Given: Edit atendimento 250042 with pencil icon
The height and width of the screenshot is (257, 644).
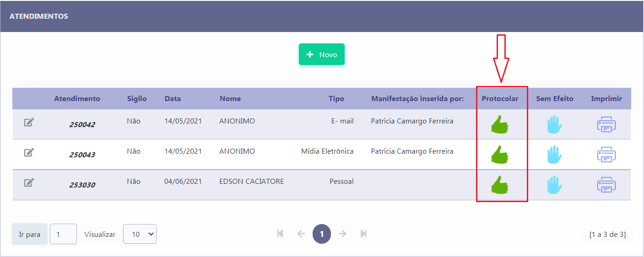Looking at the screenshot, I should pyautogui.click(x=29, y=122).
